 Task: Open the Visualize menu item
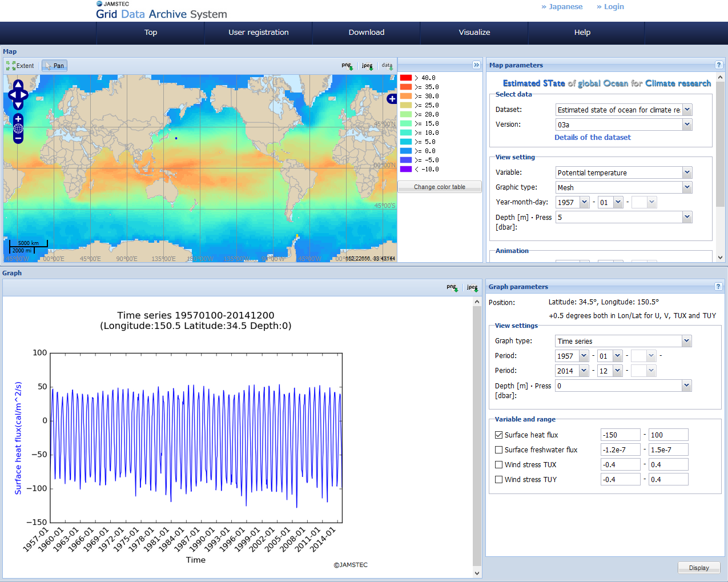pyautogui.click(x=474, y=33)
